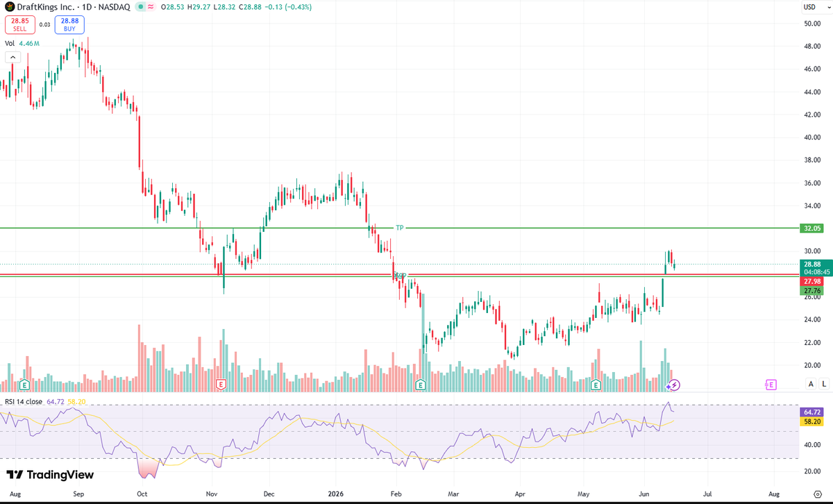
Task: Click the 2026 label on the time axis
Action: [x=337, y=493]
